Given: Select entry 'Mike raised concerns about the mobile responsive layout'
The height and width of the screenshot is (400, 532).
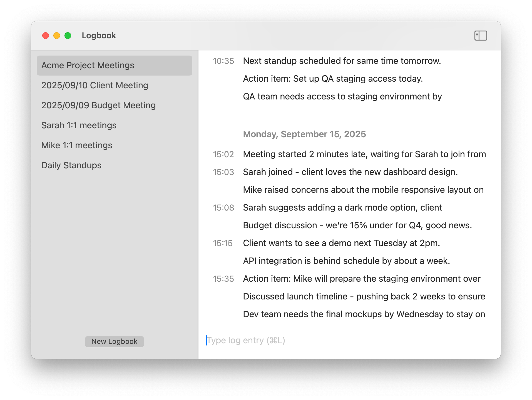Looking at the screenshot, I should pyautogui.click(x=363, y=190).
